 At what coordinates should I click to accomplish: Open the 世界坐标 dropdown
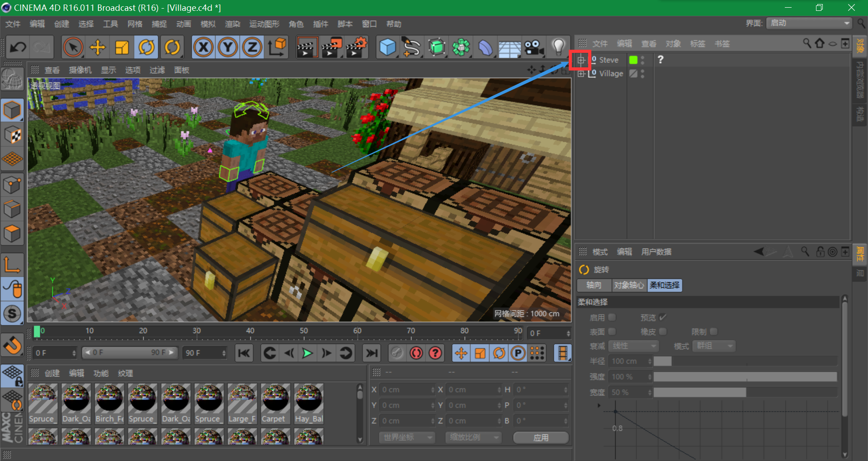point(407,437)
